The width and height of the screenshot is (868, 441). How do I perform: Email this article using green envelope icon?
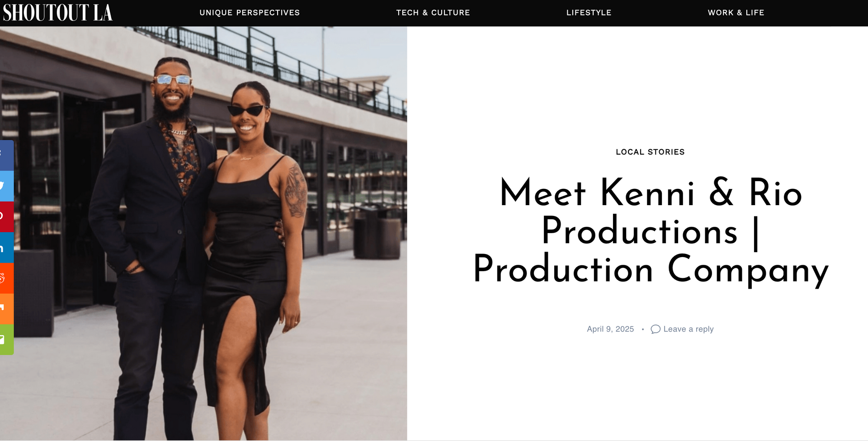coord(6,340)
